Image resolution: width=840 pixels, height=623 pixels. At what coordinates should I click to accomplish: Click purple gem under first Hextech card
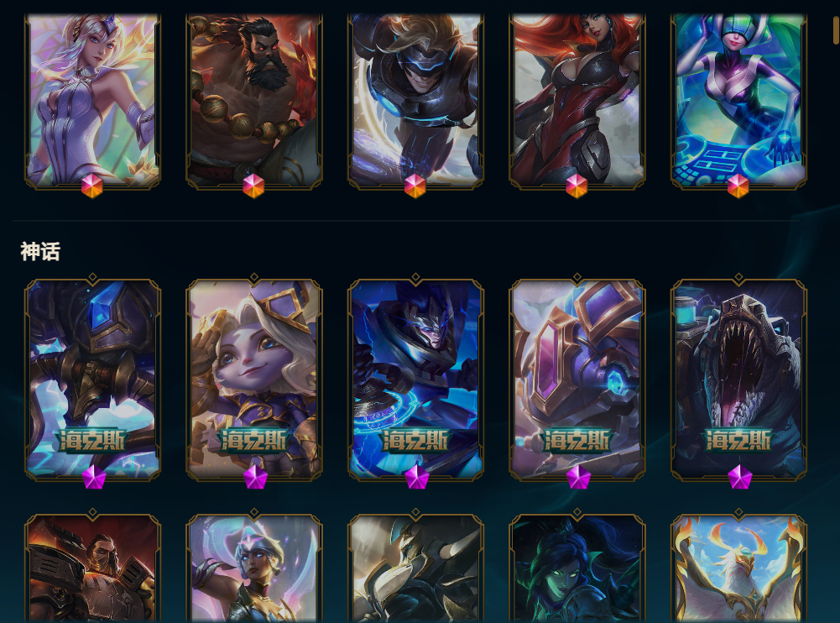(x=94, y=477)
